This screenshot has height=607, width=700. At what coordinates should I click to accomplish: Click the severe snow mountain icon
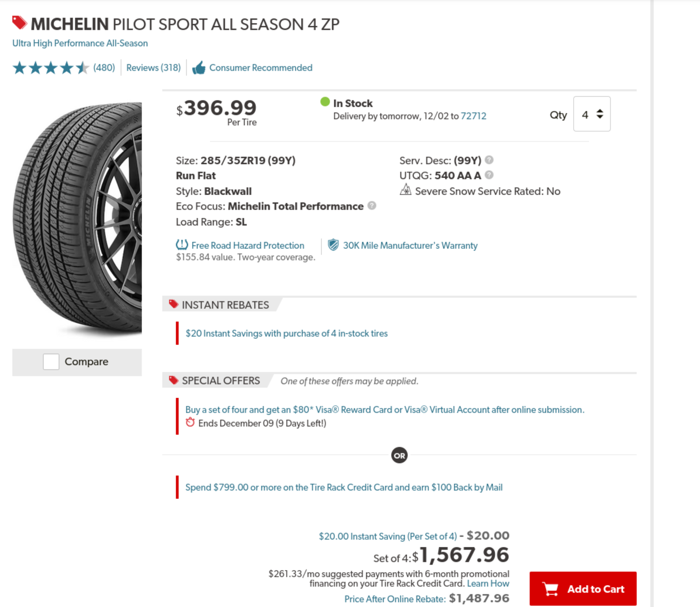coord(406,190)
